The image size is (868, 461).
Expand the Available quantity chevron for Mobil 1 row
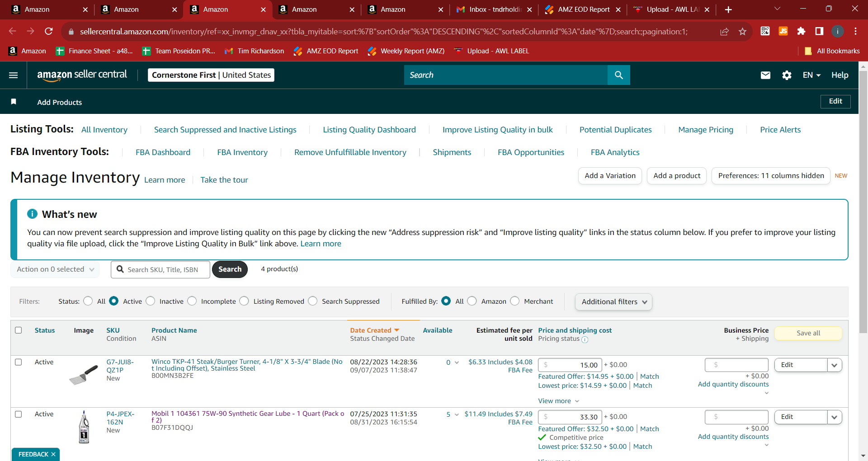pos(457,414)
